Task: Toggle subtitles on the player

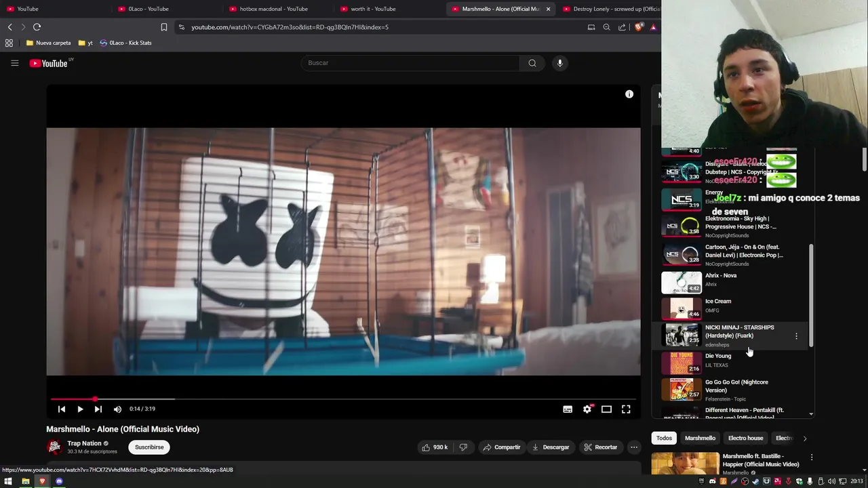Action: click(x=568, y=409)
